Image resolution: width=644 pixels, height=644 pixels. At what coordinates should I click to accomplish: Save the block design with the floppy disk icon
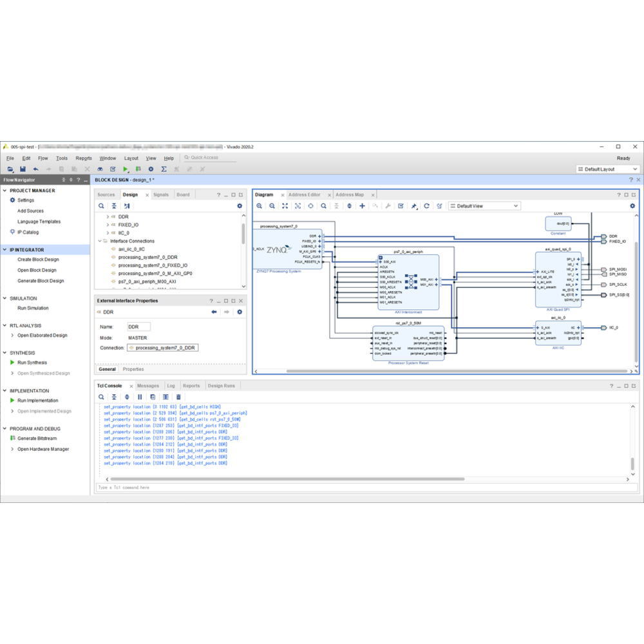point(23,169)
